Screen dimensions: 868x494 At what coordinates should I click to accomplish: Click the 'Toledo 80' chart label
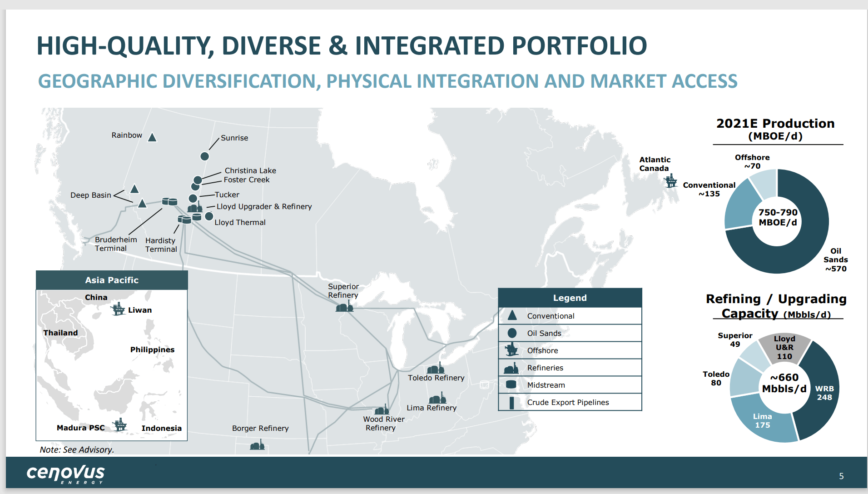[x=716, y=378]
